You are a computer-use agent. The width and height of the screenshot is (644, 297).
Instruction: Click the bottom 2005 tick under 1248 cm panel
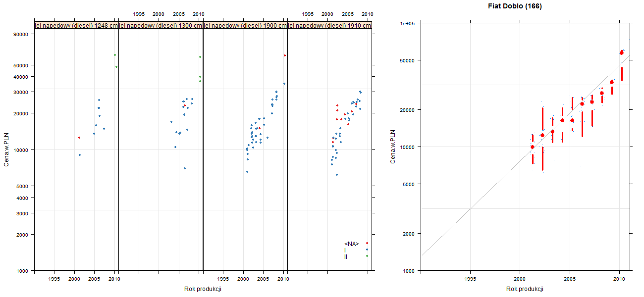tap(95, 279)
